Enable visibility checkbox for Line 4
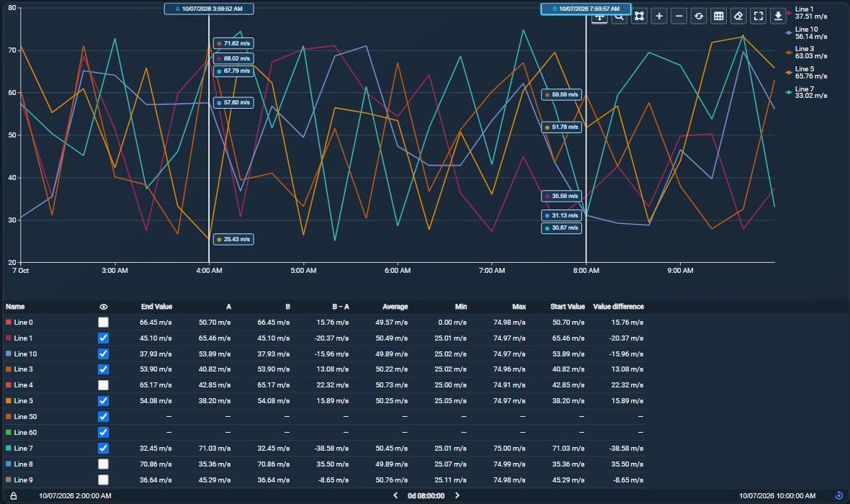The width and height of the screenshot is (850, 504). click(104, 385)
